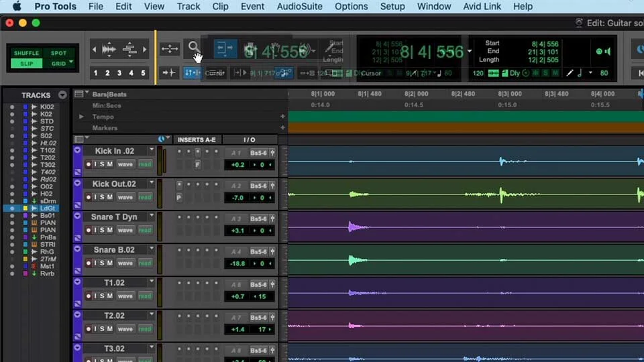The height and width of the screenshot is (362, 644).
Task: Select the Zoomer magnifier tool
Action: (193, 48)
